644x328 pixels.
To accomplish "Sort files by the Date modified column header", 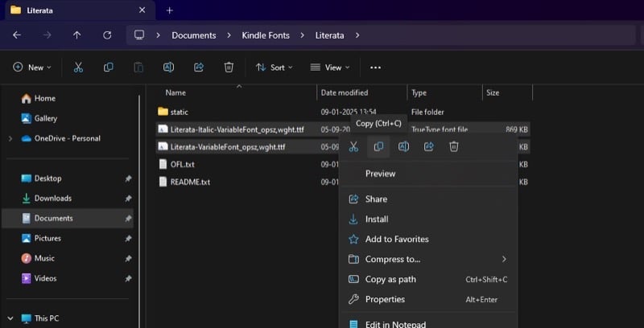I will click(345, 92).
